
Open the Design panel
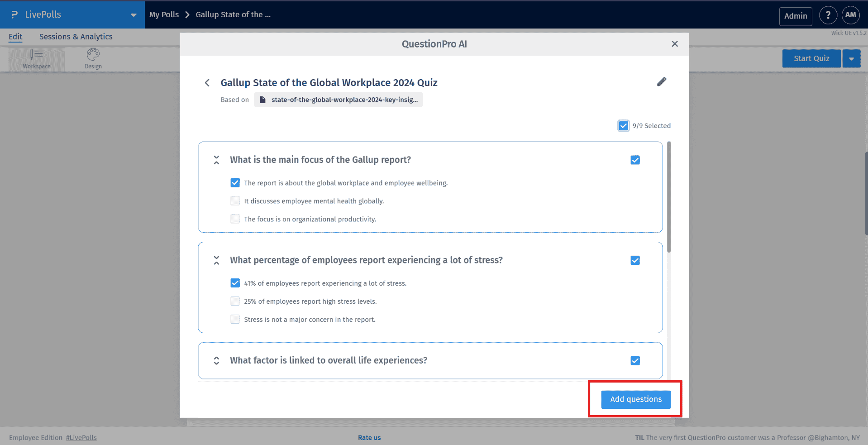pos(92,58)
